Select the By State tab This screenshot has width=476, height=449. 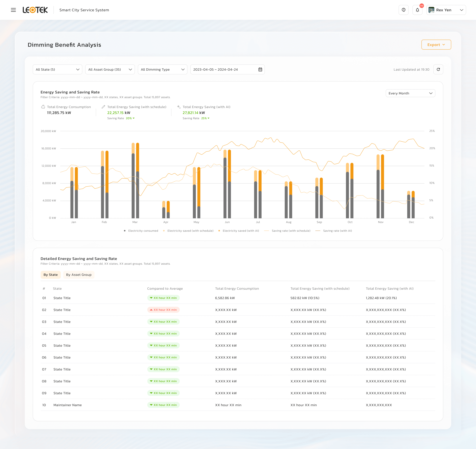click(51, 274)
